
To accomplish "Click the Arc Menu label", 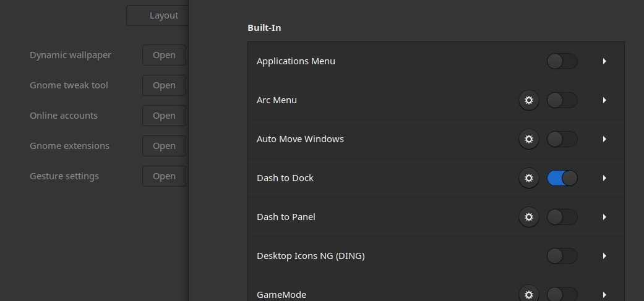I will 277,100.
